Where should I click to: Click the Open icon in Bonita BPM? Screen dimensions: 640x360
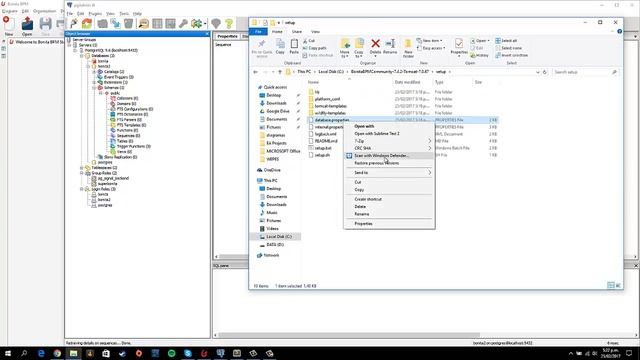(x=27, y=26)
